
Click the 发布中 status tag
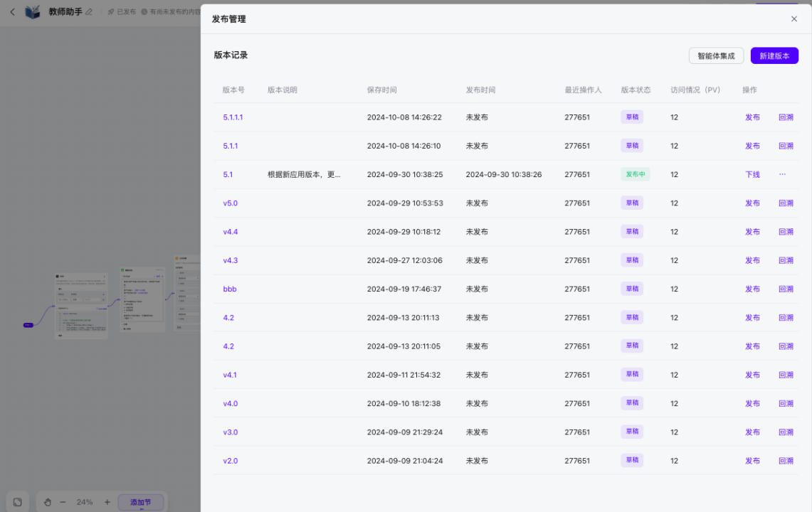[636, 174]
